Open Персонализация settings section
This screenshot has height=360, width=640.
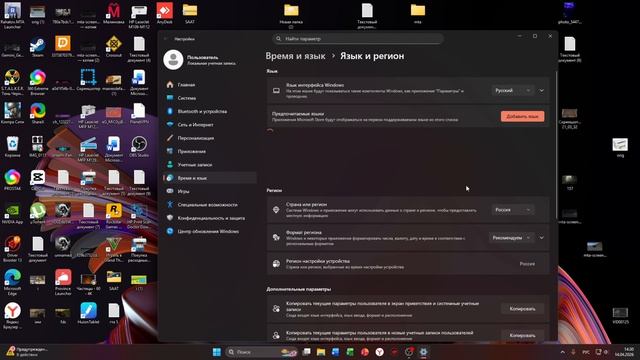[210, 138]
